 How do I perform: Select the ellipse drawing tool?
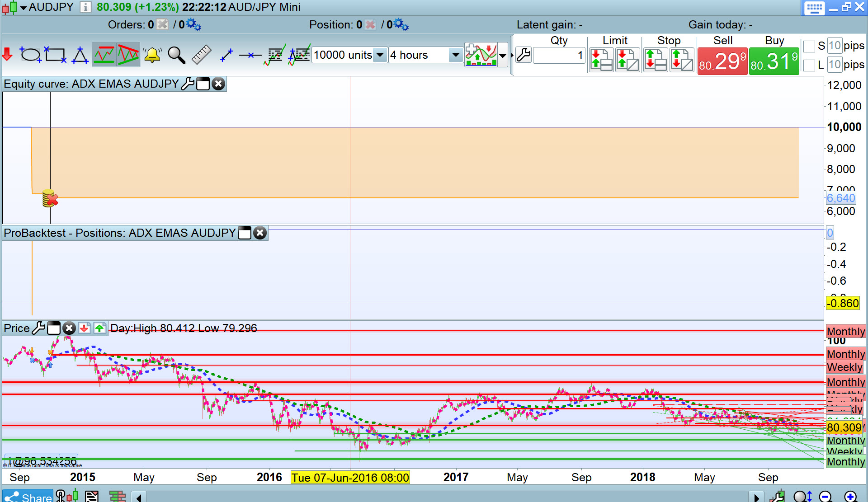(30, 55)
